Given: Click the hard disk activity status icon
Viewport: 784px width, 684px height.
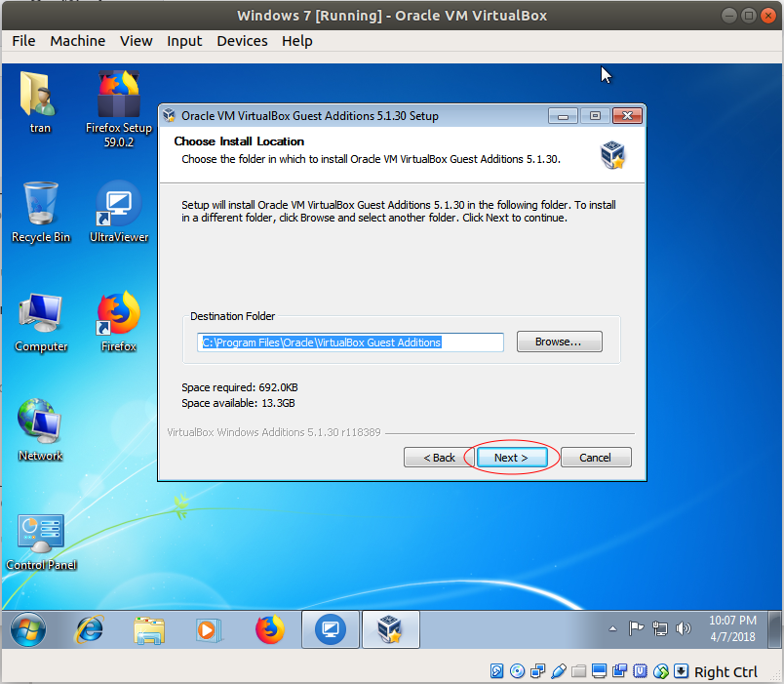Looking at the screenshot, I should click(496, 671).
